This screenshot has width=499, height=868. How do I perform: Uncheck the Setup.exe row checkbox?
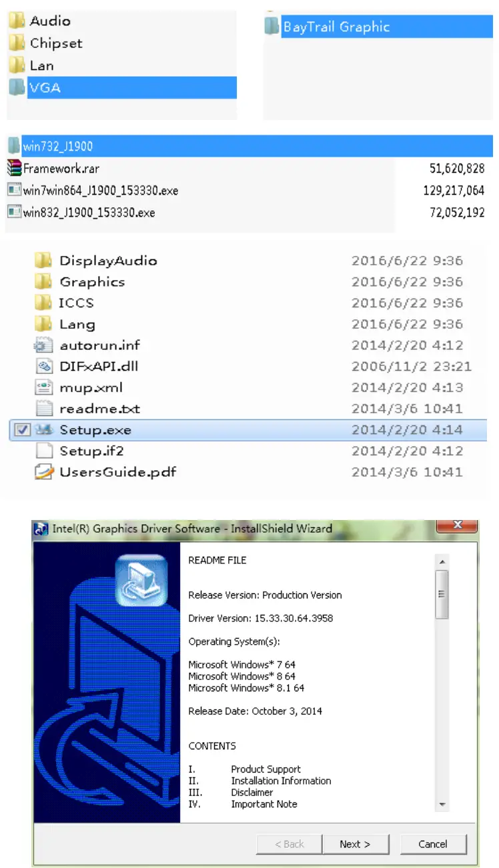point(21,430)
